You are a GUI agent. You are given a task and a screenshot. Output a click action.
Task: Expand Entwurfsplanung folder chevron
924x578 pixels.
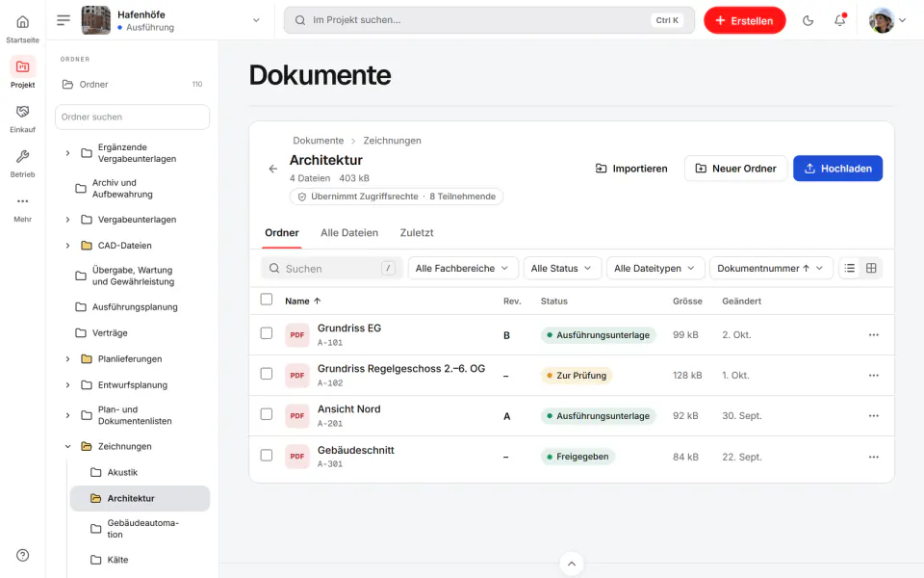coord(67,385)
